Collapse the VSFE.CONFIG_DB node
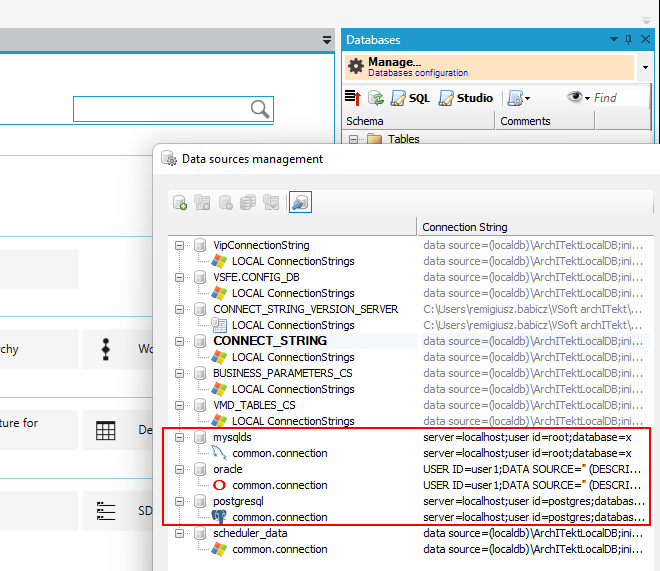 (x=180, y=277)
